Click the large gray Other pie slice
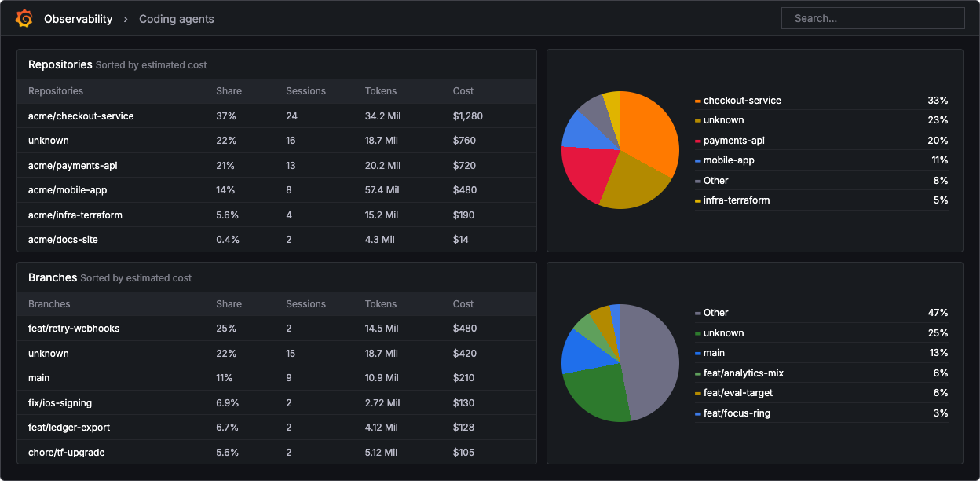The height and width of the screenshot is (481, 980). 650,362
